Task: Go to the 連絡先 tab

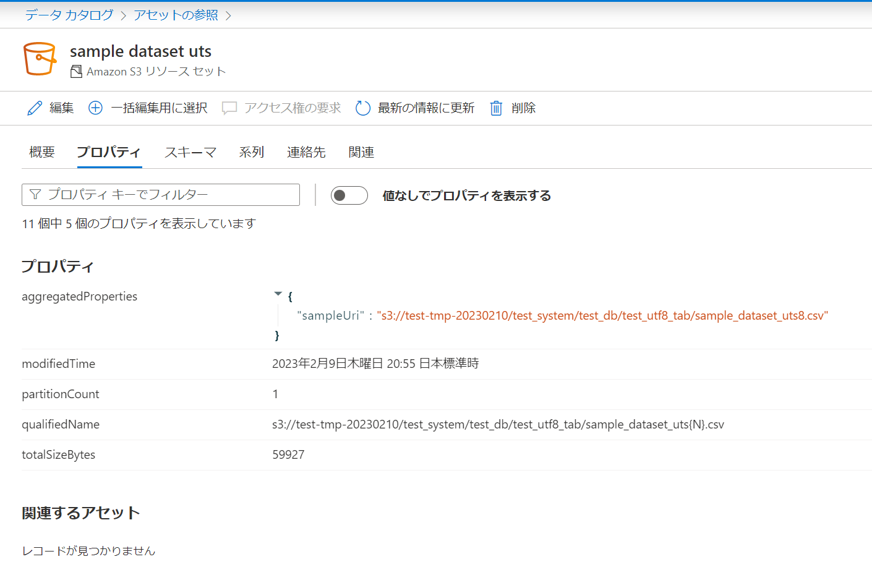Action: tap(306, 152)
